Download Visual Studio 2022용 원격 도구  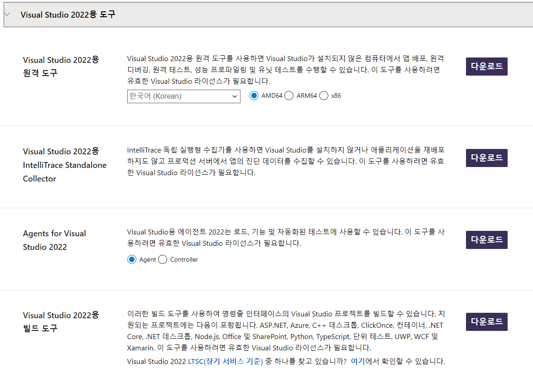[x=486, y=66]
